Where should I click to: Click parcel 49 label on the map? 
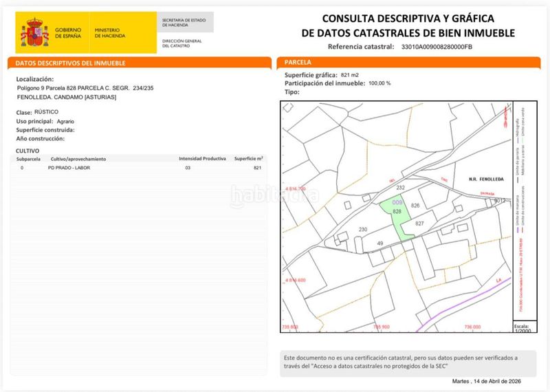(380, 243)
